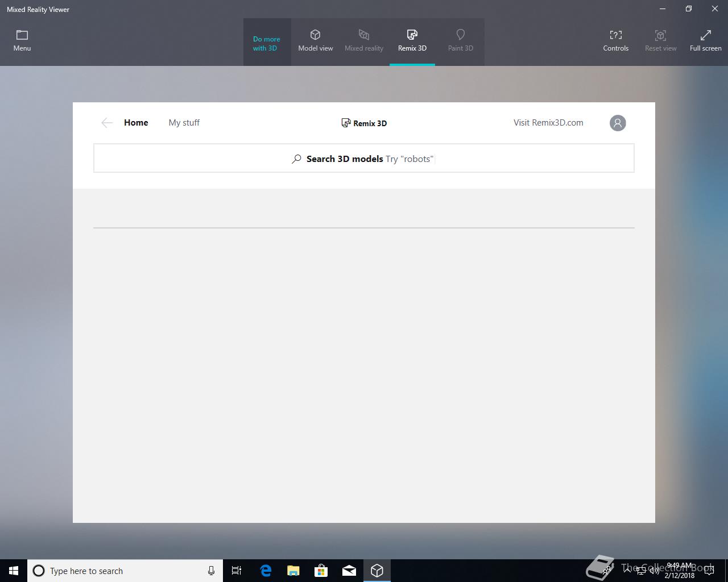Select the Remix 3D tab
This screenshot has width=728, height=582.
(412, 41)
